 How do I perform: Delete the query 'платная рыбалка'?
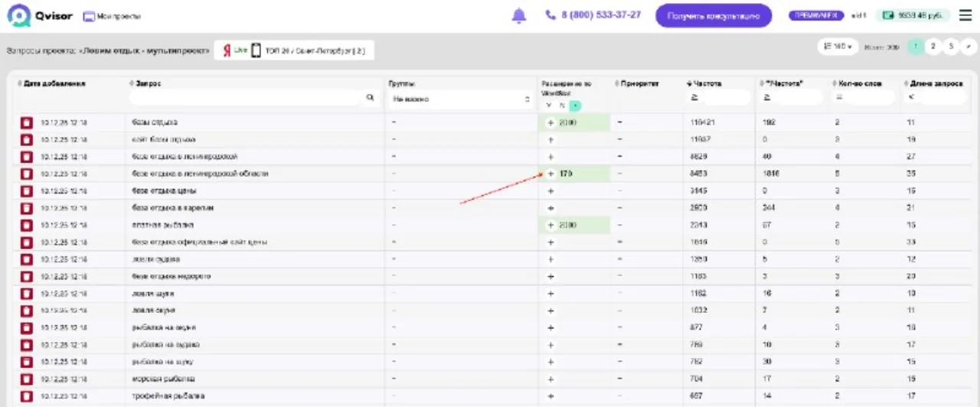(27, 225)
